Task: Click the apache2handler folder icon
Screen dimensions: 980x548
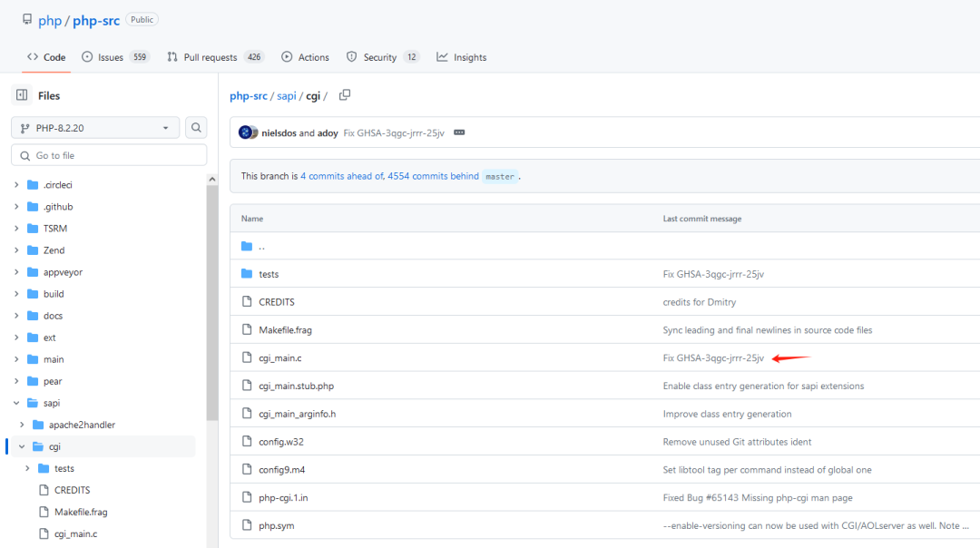Action: (38, 425)
